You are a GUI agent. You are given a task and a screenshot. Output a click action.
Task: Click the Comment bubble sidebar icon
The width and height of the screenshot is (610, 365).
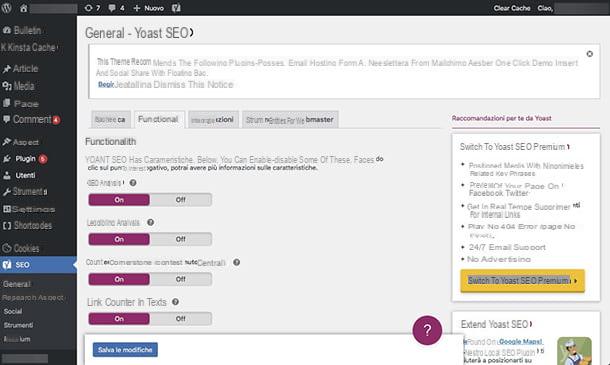pos(7,119)
